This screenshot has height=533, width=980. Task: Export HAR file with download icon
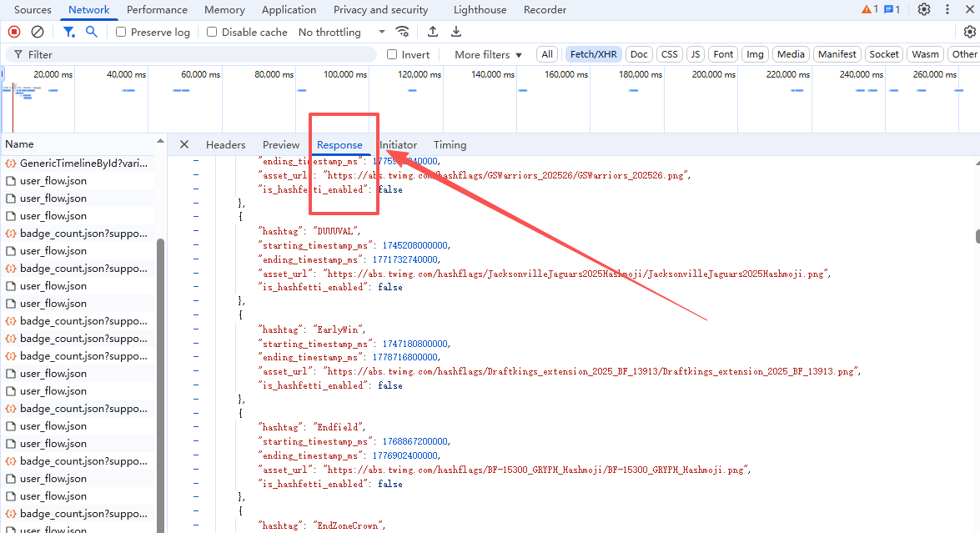456,32
